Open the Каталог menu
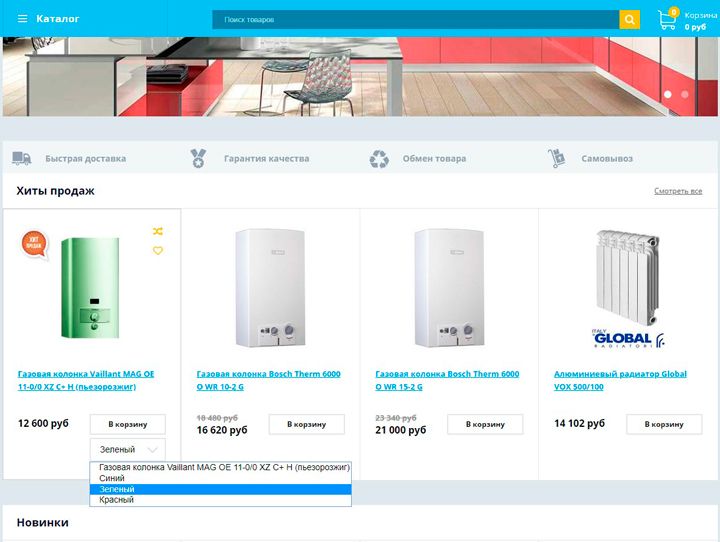 (x=57, y=19)
